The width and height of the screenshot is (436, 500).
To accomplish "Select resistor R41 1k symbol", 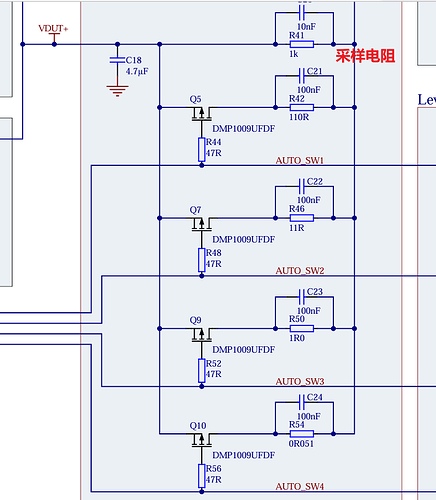I will [x=302, y=44].
